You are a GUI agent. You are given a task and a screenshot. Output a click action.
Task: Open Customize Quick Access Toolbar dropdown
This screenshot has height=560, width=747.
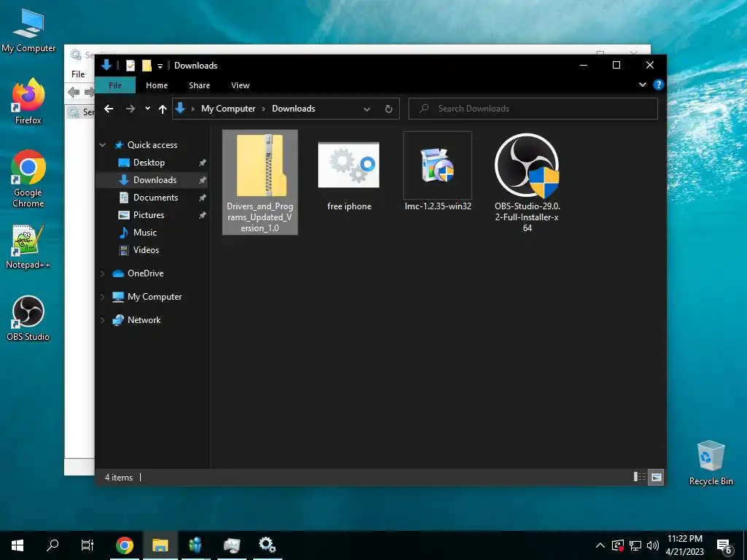click(x=160, y=66)
